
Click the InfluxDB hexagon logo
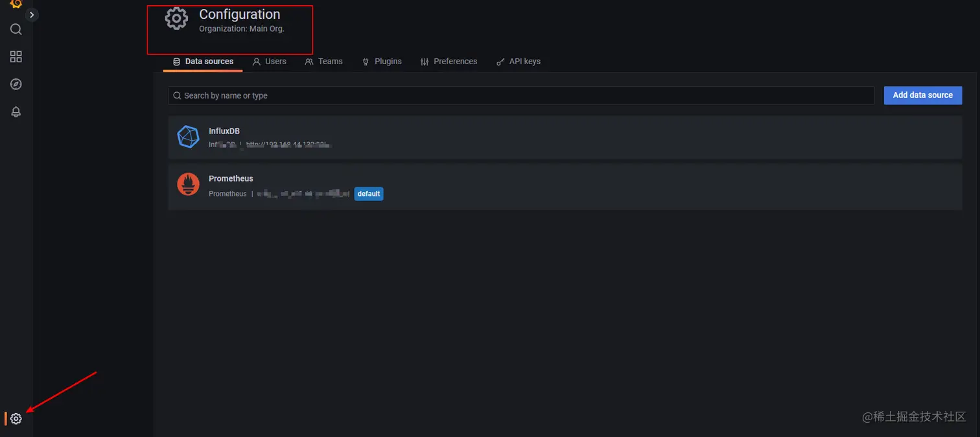coord(188,137)
